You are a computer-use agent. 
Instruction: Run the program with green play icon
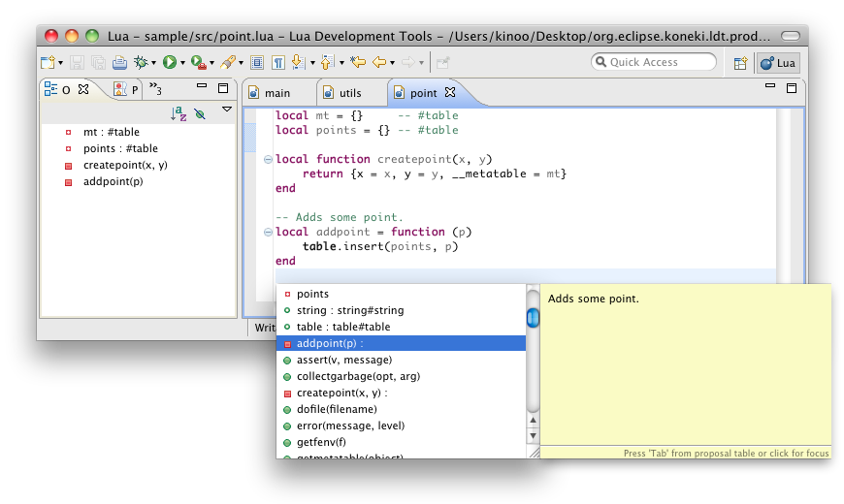170,62
